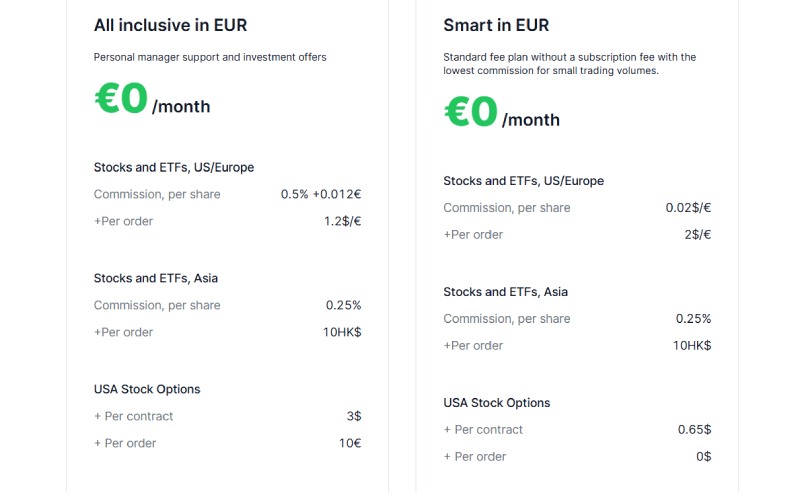Click Smart plan "USA Stock Options" heading

(x=497, y=403)
